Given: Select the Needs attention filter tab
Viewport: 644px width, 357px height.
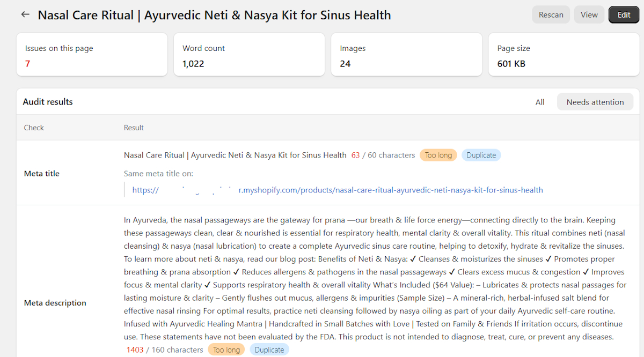Looking at the screenshot, I should pos(595,102).
